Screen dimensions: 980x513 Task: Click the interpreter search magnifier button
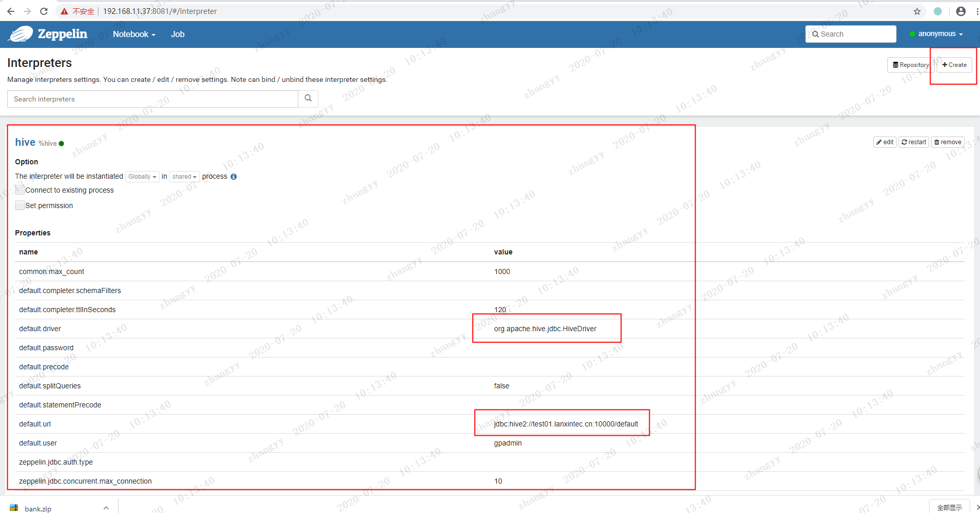(x=308, y=98)
